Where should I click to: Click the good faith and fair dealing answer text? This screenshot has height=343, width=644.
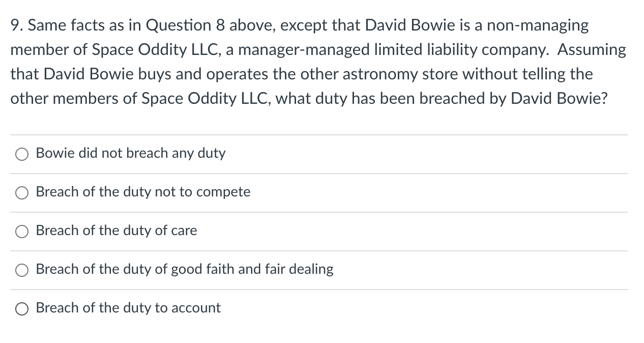185,269
